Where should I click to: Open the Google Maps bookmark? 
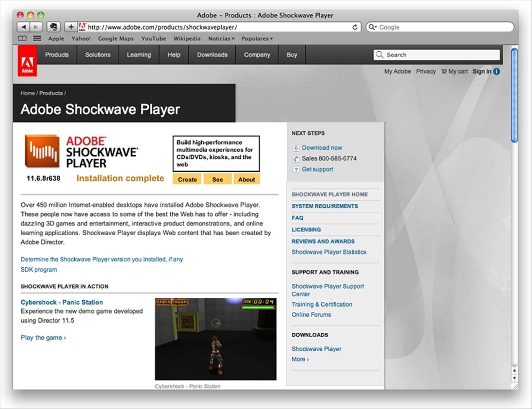pyautogui.click(x=116, y=39)
